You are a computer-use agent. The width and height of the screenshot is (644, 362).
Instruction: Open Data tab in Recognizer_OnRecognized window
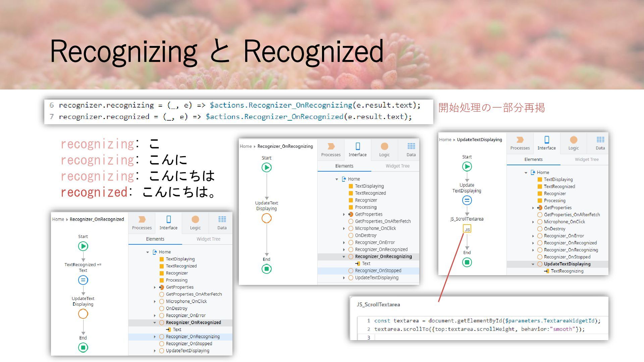coord(222,223)
